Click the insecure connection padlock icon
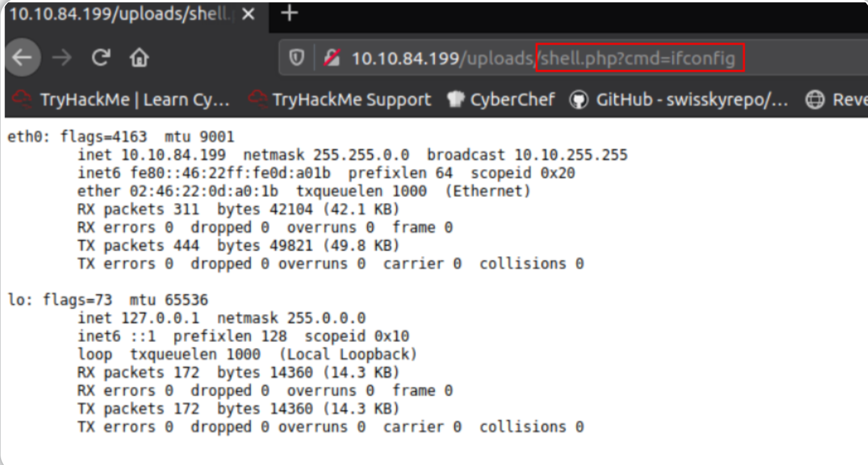 pos(332,57)
